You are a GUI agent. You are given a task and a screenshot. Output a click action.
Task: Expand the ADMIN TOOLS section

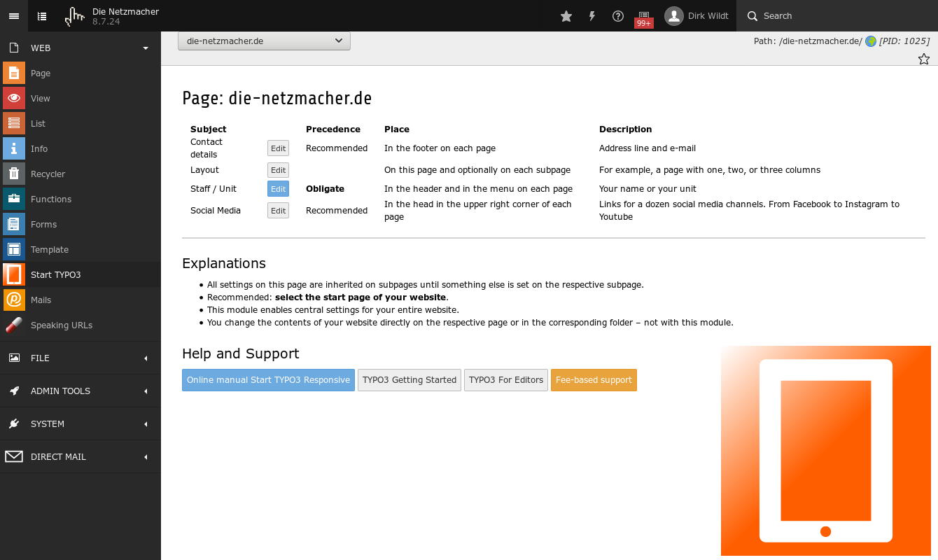pos(60,391)
